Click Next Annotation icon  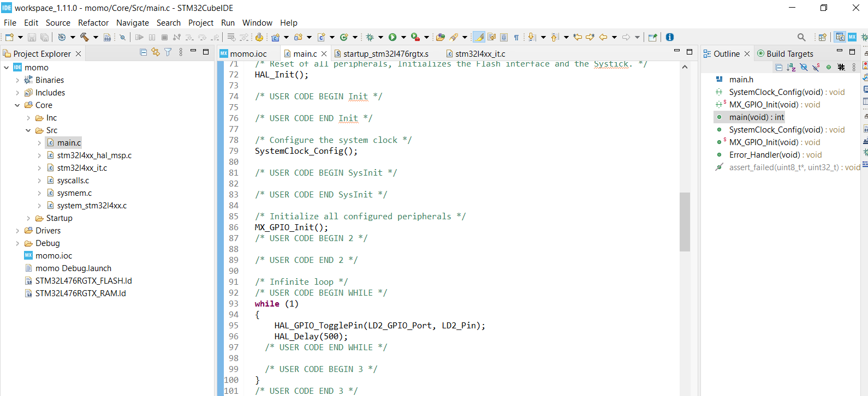coord(532,37)
